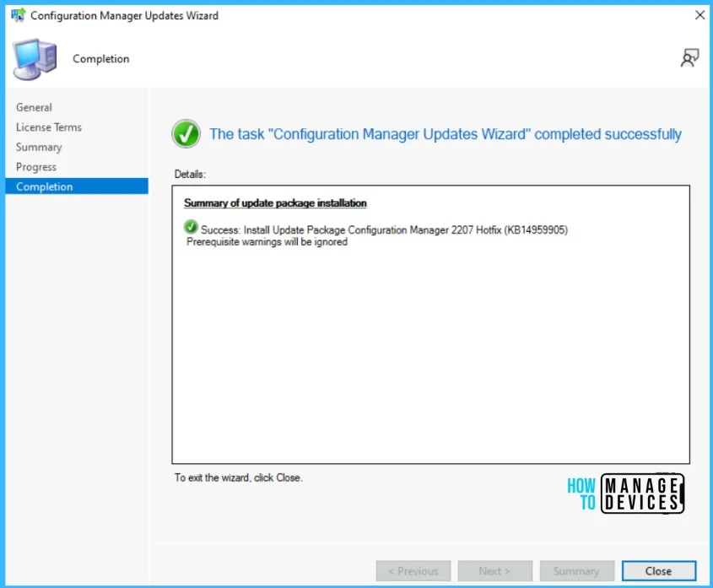Viewport: 713px width, 588px height.
Task: Click 'To exit the wizard, click Close.' text
Action: (x=238, y=477)
